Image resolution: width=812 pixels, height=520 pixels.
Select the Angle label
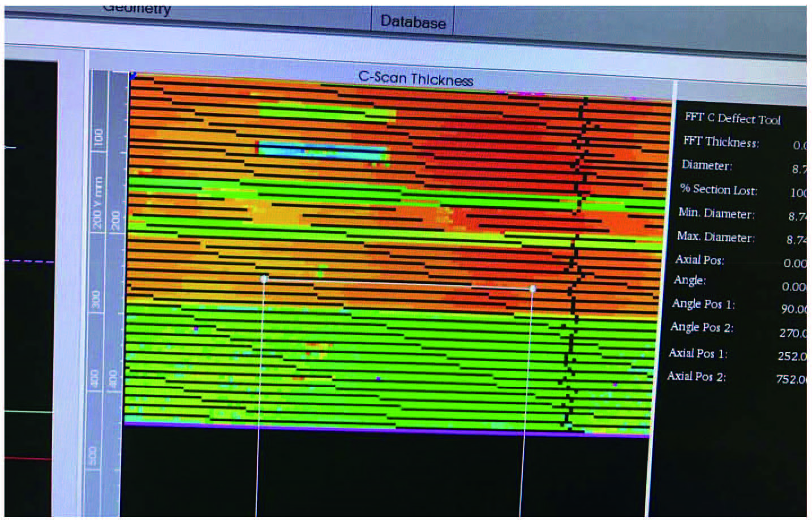690,280
